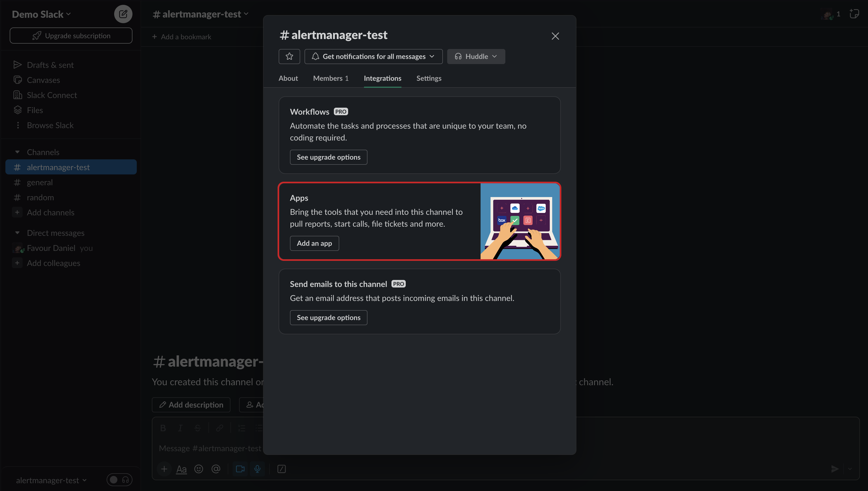Image resolution: width=868 pixels, height=491 pixels.
Task: Click the ordered list icon in composer
Action: tap(242, 428)
